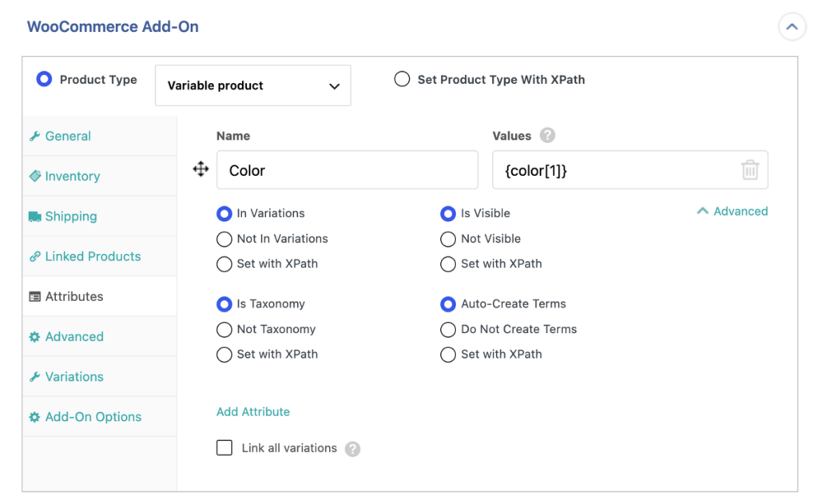Image resolution: width=818 pixels, height=504 pixels.
Task: Grab the move handle for Color attribute
Action: pyautogui.click(x=201, y=169)
